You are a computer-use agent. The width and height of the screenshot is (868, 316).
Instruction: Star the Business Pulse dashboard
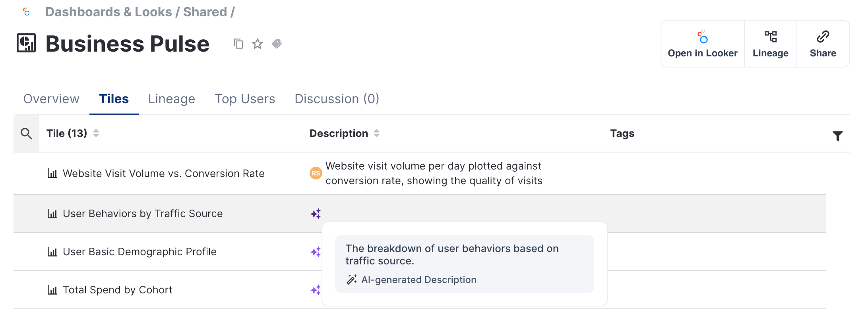[x=258, y=44]
